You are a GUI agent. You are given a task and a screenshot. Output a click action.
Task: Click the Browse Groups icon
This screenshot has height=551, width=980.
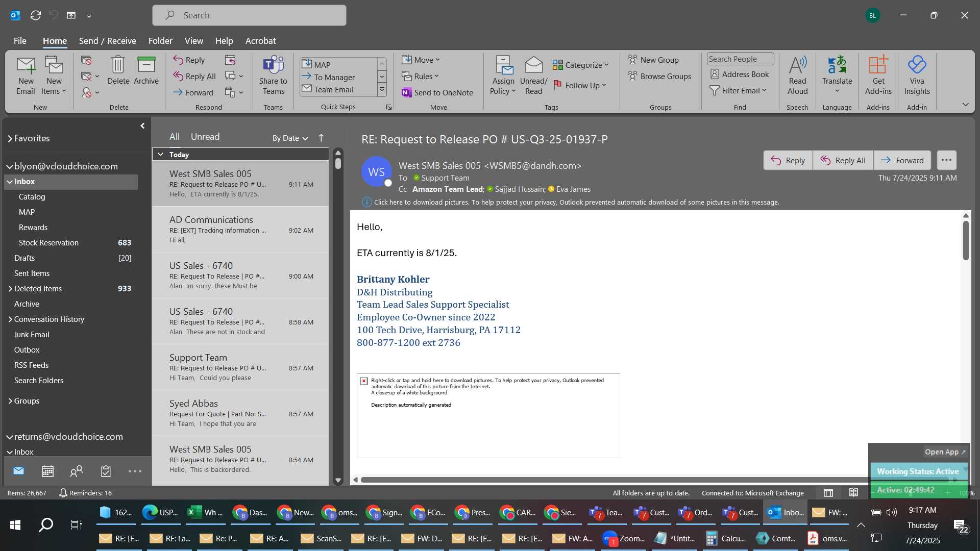point(659,76)
